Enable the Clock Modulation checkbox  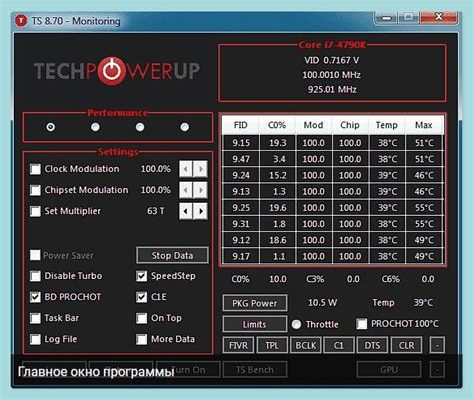coord(35,169)
